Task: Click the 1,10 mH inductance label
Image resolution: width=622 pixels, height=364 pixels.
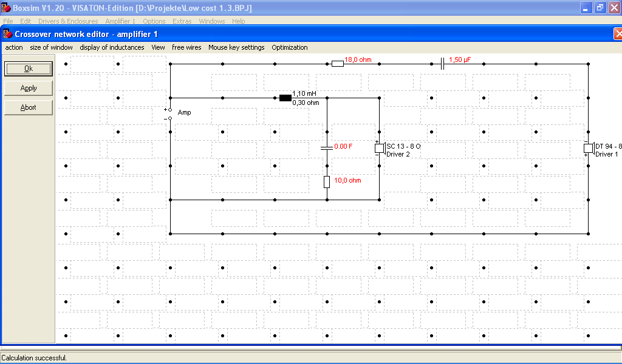Action: pos(304,94)
